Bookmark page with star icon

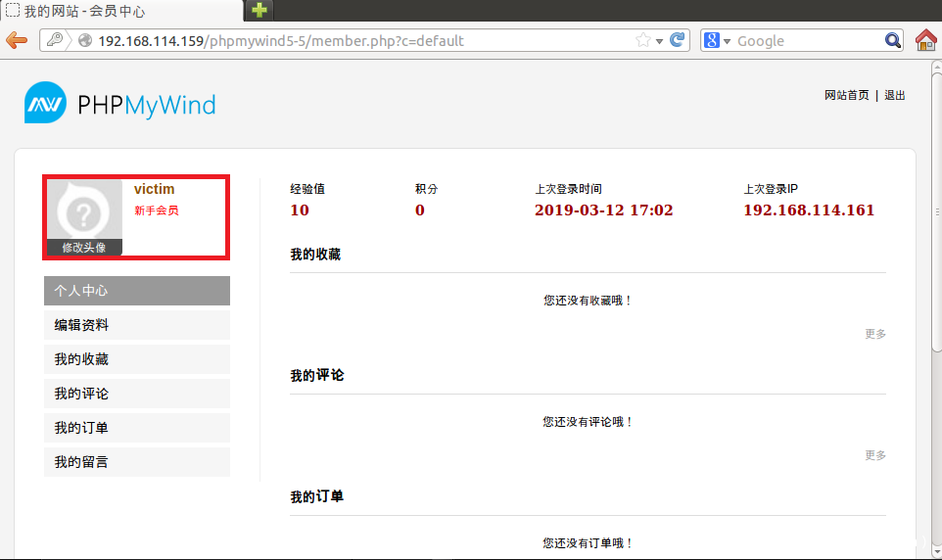642,40
